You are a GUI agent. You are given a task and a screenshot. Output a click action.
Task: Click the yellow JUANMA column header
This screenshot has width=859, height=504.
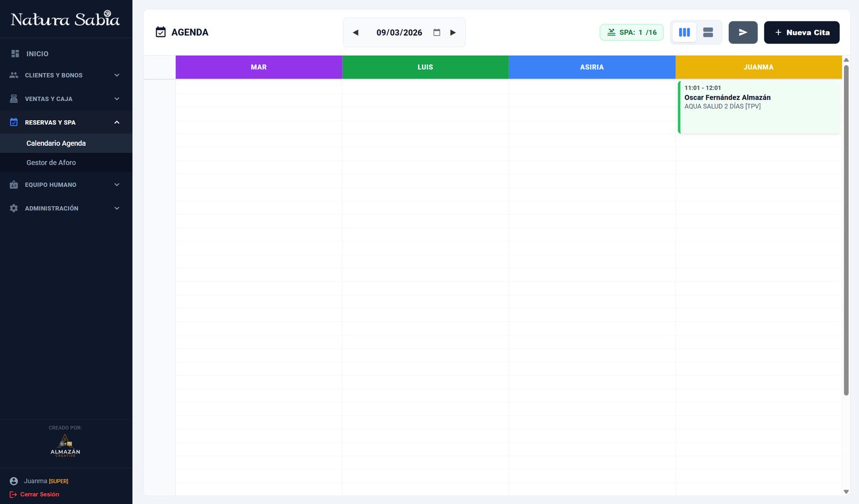(758, 67)
